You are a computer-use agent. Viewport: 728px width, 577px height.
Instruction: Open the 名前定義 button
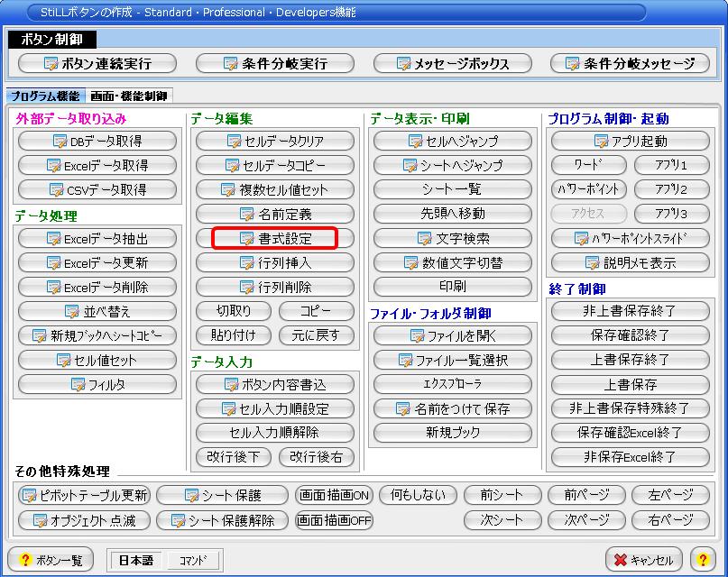tap(275, 214)
